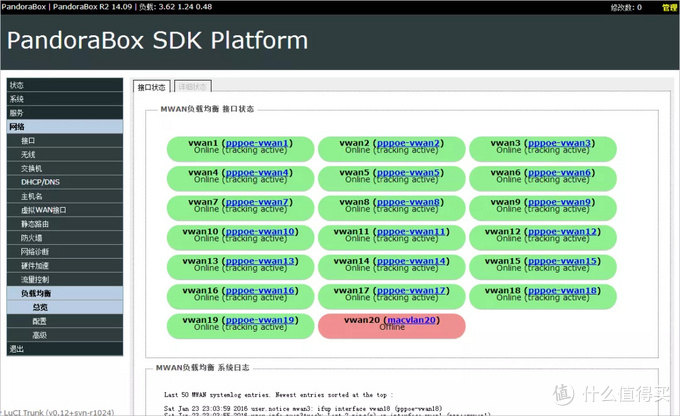Open the pppoe-vwan1 interface link
680x416 pixels.
[x=258, y=143]
